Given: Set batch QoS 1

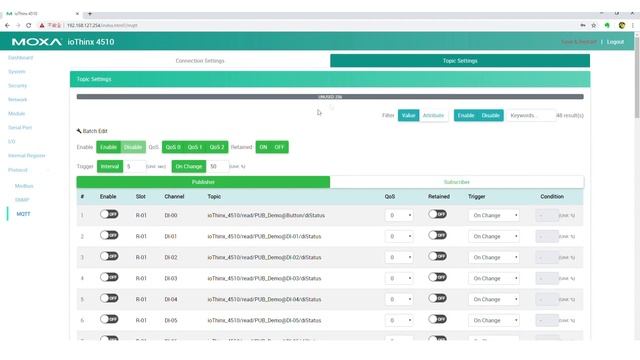Looking at the screenshot, I should (x=195, y=147).
